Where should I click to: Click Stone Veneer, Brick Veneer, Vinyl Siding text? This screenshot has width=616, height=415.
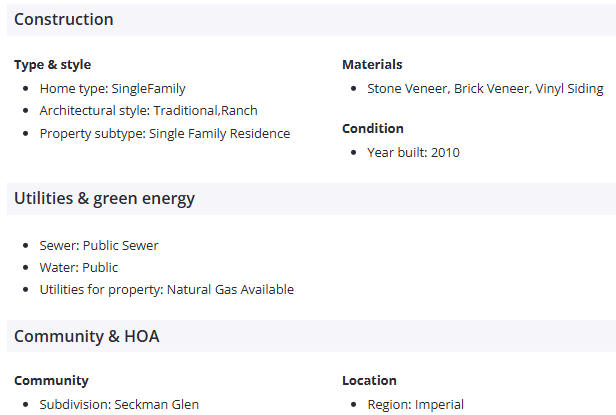click(485, 89)
